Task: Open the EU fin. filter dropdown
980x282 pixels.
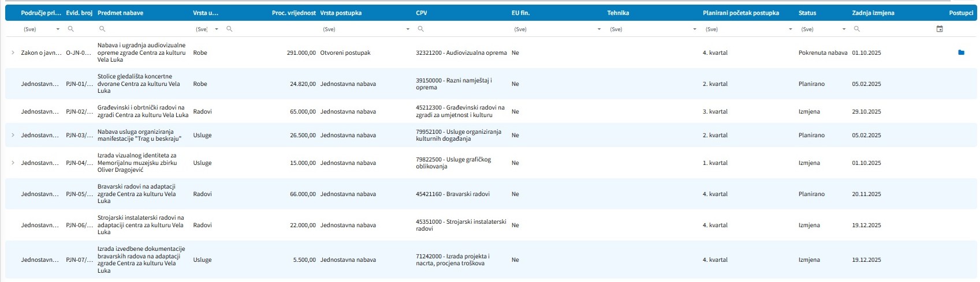Action: [x=599, y=29]
